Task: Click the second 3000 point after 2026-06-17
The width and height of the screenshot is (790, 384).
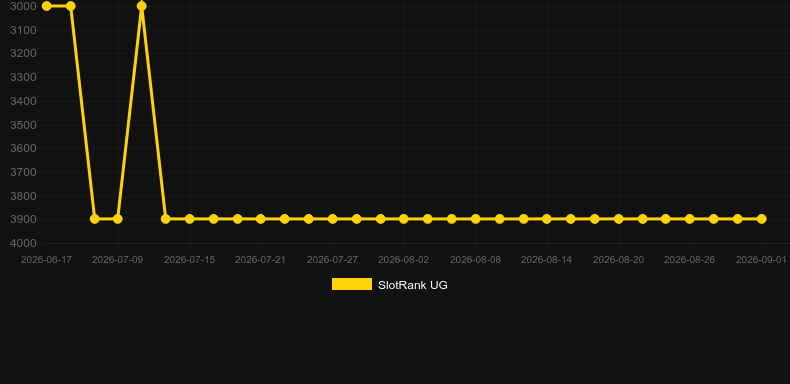Action: pos(71,6)
